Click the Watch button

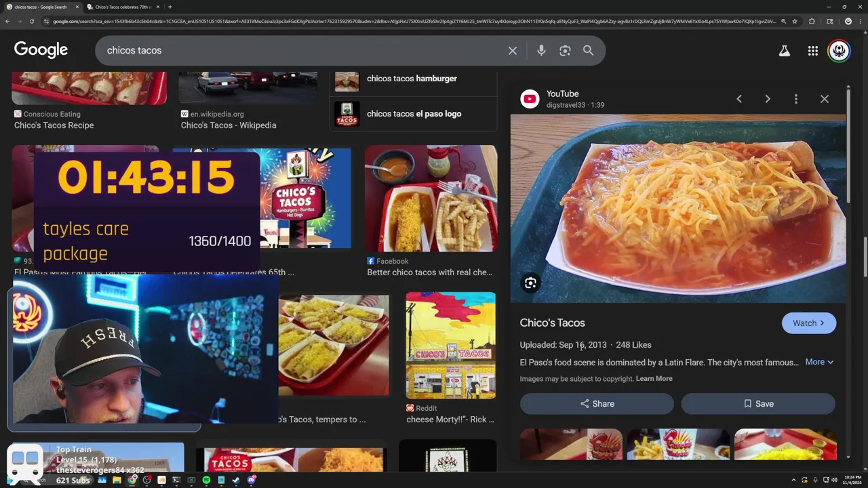(x=809, y=323)
